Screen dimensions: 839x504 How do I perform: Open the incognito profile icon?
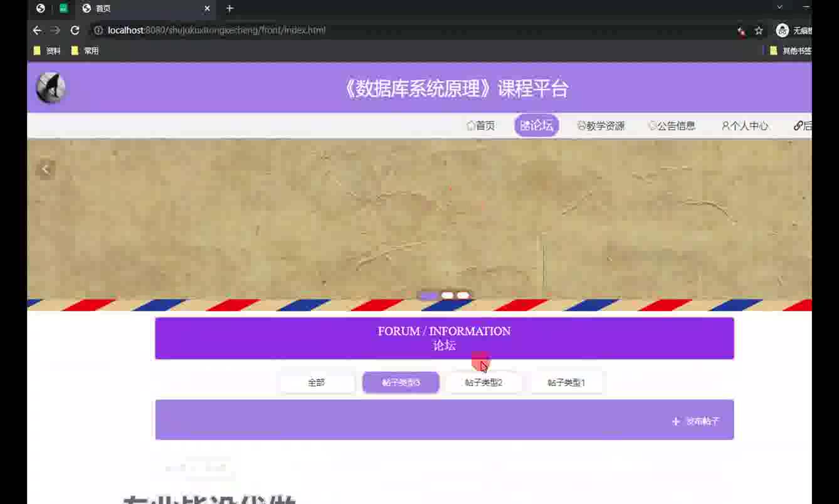pos(782,30)
